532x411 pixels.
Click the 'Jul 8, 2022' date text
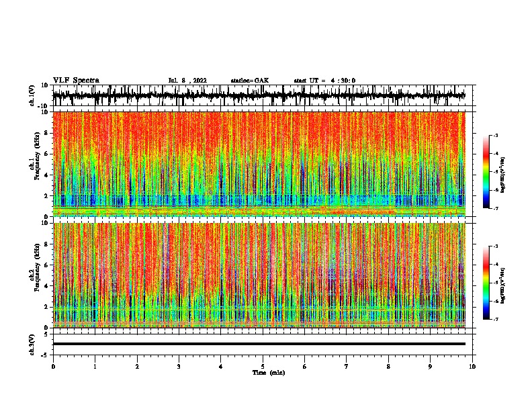pyautogui.click(x=187, y=81)
